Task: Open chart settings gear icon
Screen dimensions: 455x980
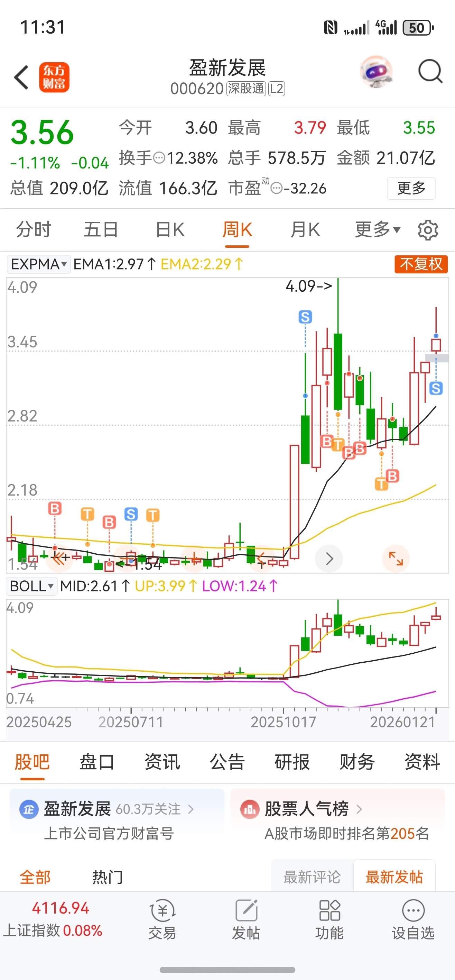Action: 428,230
